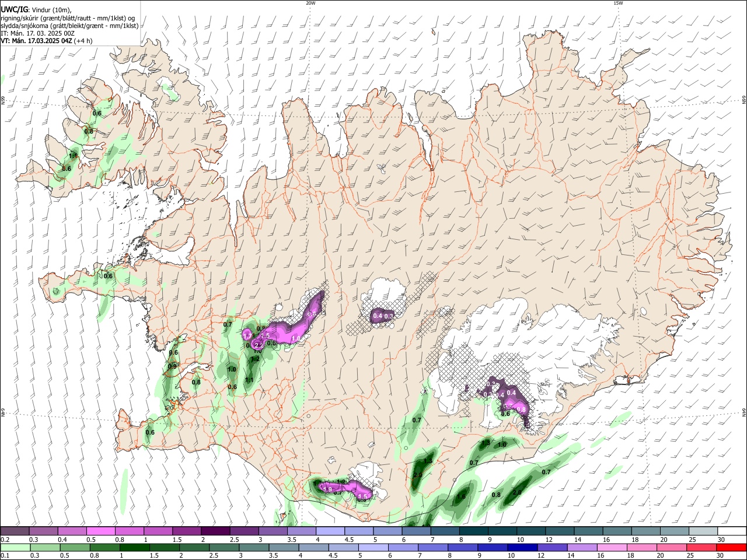Click the '0.2' legend scale value
Viewport: 747px width, 560px height.
(x=5, y=540)
